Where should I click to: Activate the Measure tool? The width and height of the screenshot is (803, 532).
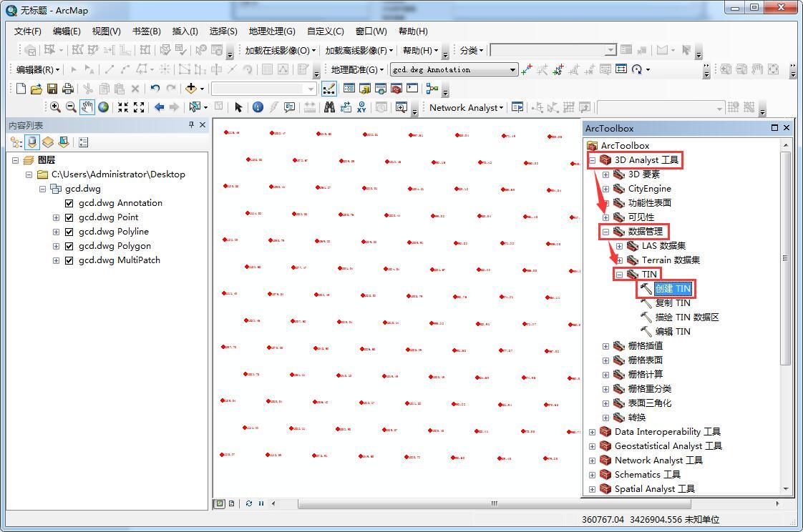(310, 107)
